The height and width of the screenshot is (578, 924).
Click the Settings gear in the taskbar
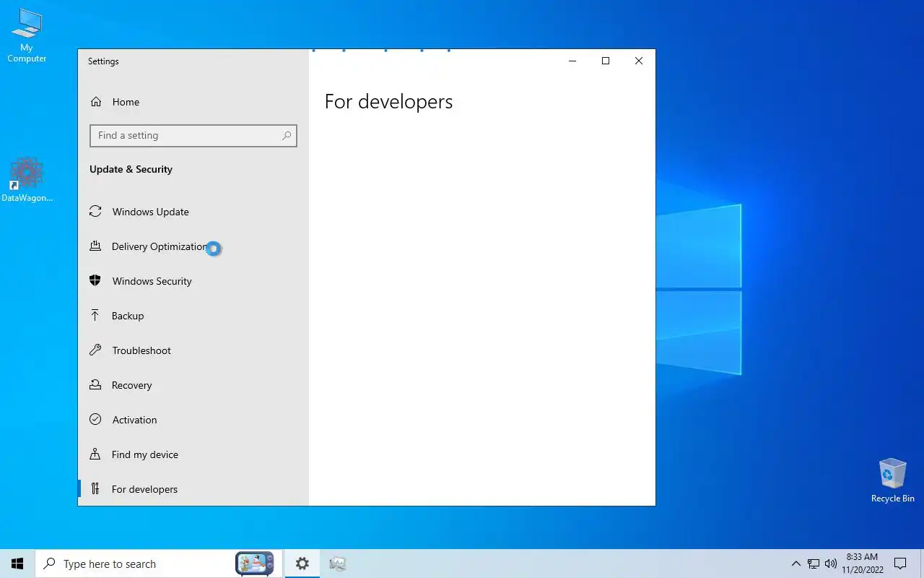pyautogui.click(x=302, y=564)
